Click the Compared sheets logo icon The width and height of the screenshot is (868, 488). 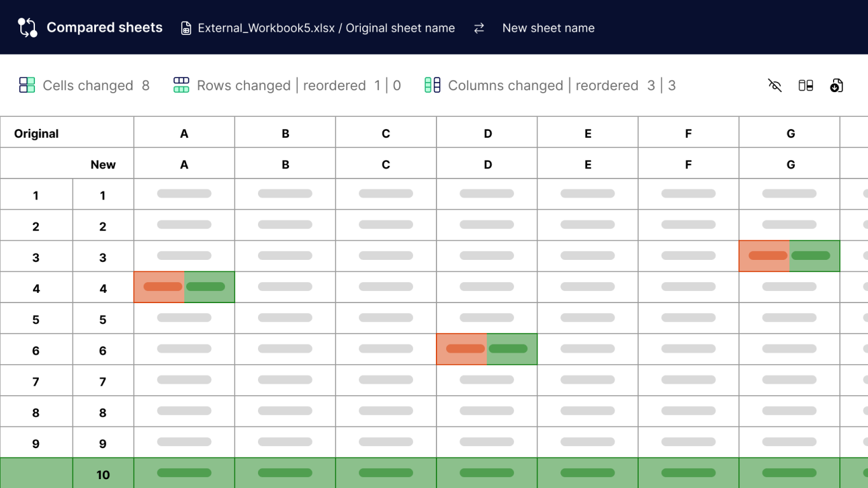pyautogui.click(x=27, y=27)
